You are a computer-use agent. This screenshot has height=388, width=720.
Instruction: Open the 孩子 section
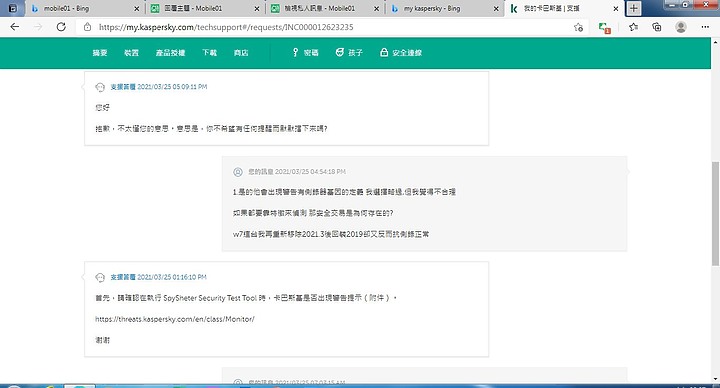pyautogui.click(x=349, y=53)
